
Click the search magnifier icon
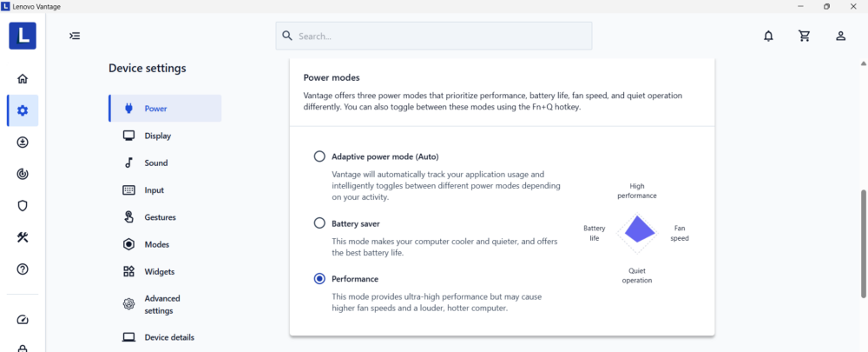[286, 36]
